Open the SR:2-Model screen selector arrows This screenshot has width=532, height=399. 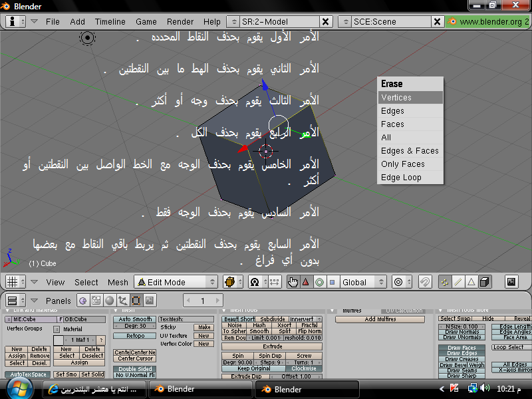pyautogui.click(x=233, y=22)
